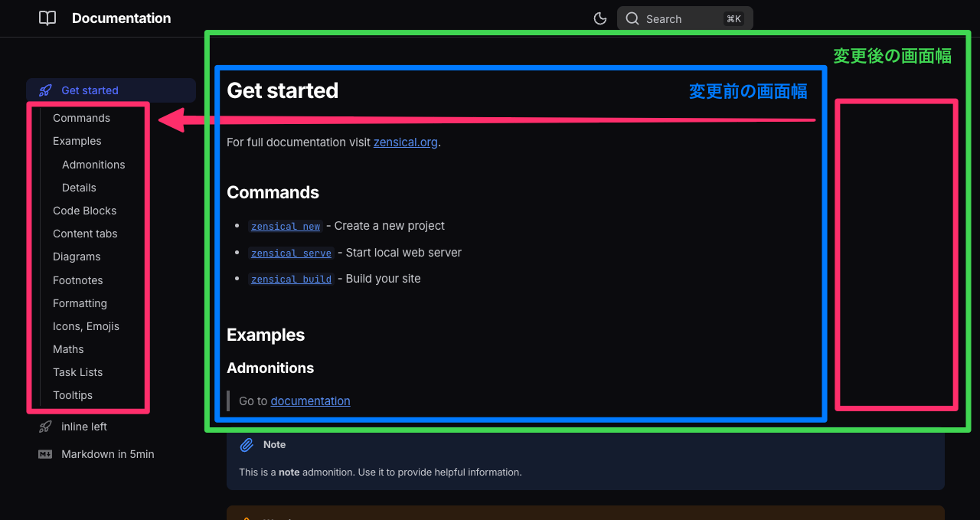
Task: Click the Documentation site title
Action: 121,18
